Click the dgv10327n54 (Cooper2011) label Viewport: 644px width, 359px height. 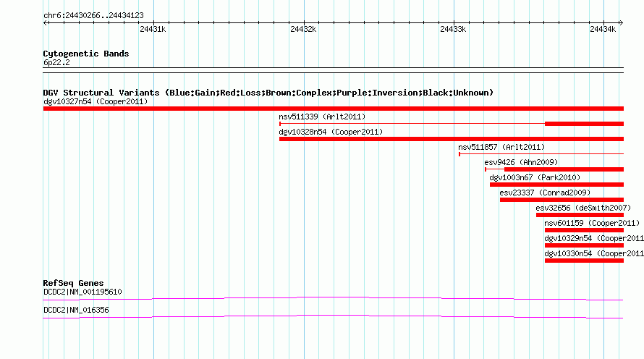(x=96, y=101)
